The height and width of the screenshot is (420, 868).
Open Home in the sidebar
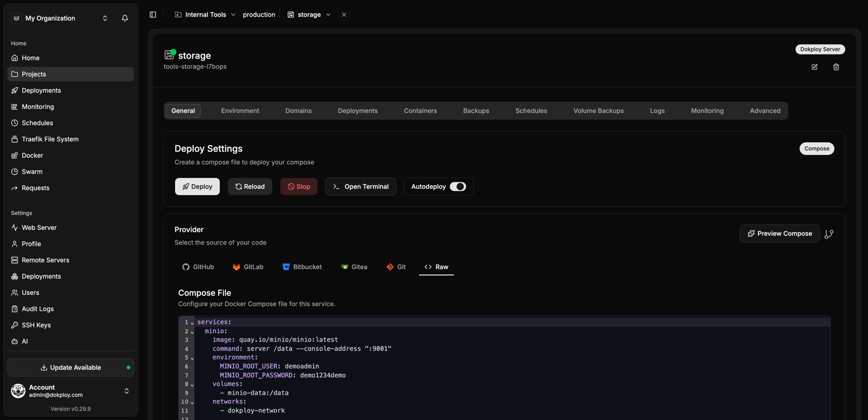point(71,58)
